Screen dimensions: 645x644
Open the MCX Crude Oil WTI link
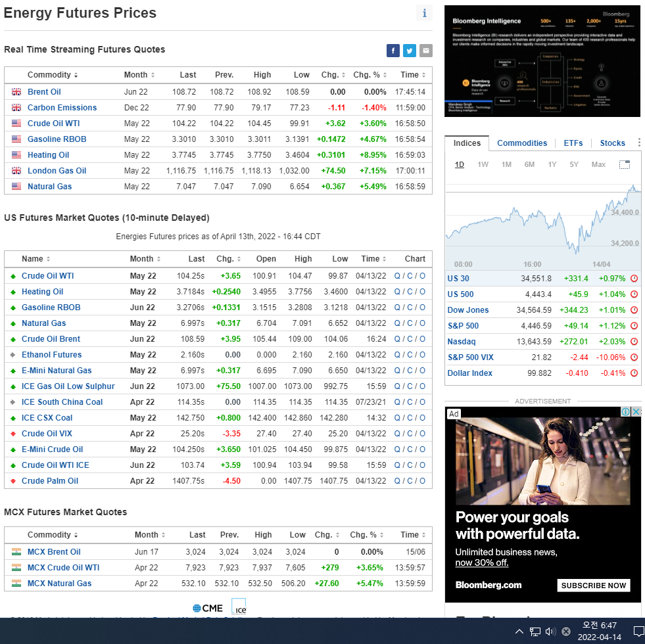63,568
